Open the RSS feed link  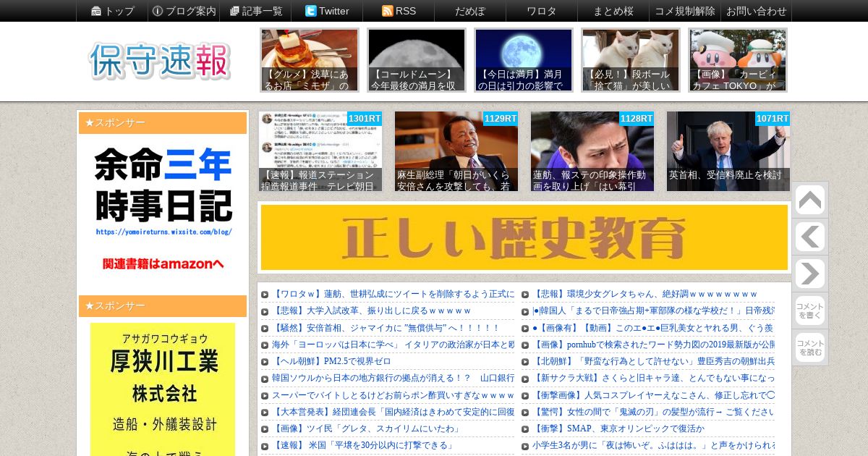(x=399, y=11)
